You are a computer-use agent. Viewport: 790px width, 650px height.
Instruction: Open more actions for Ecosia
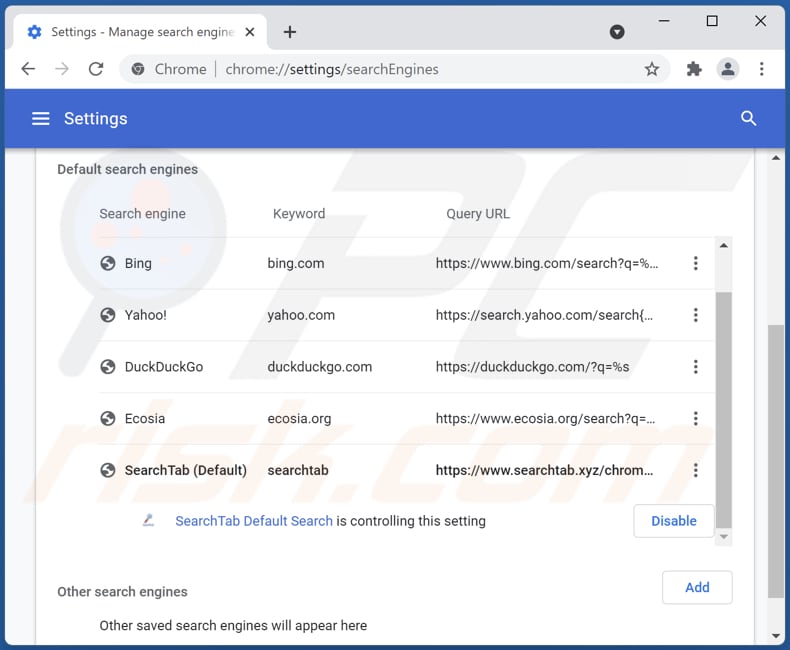coord(695,418)
